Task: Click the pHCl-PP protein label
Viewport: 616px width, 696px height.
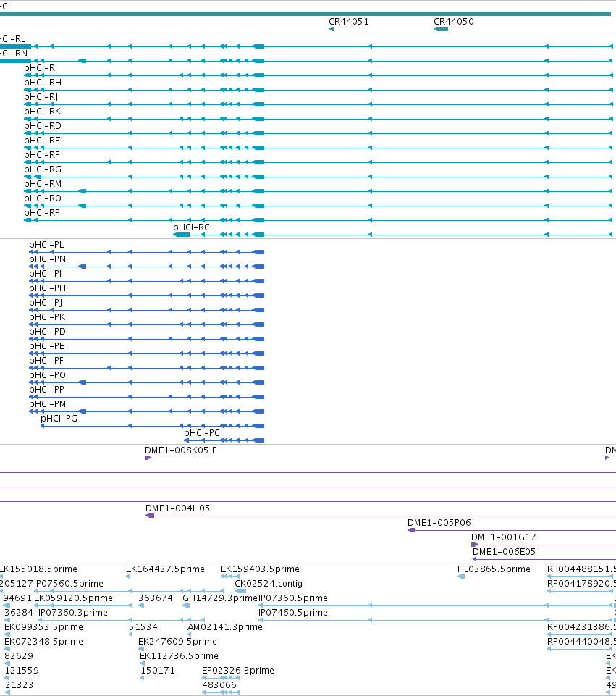Action: click(46, 390)
